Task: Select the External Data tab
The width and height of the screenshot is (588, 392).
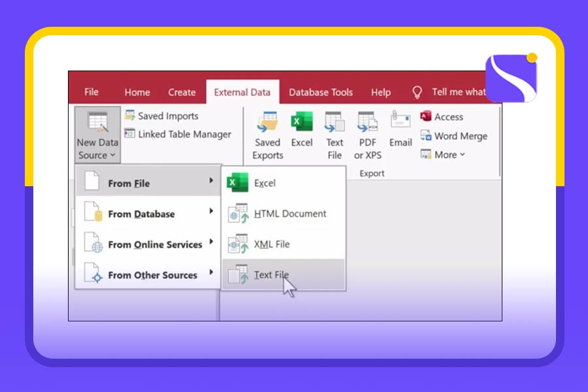Action: point(242,92)
